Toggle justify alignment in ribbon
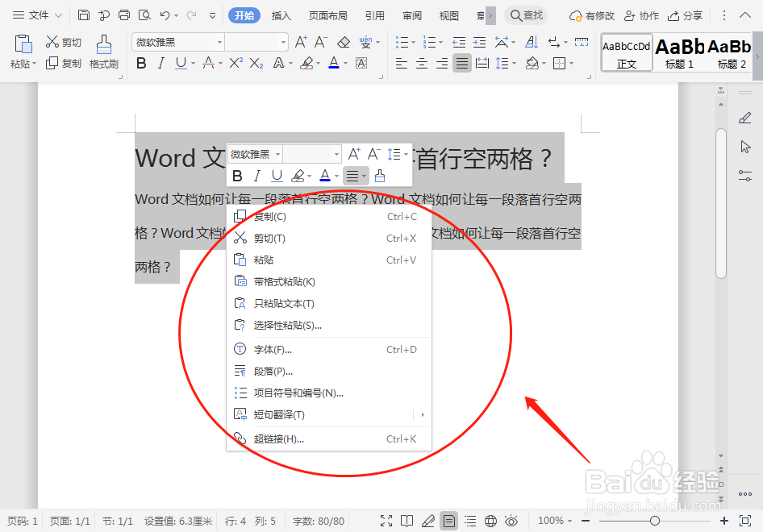The width and height of the screenshot is (763, 532). tap(462, 63)
